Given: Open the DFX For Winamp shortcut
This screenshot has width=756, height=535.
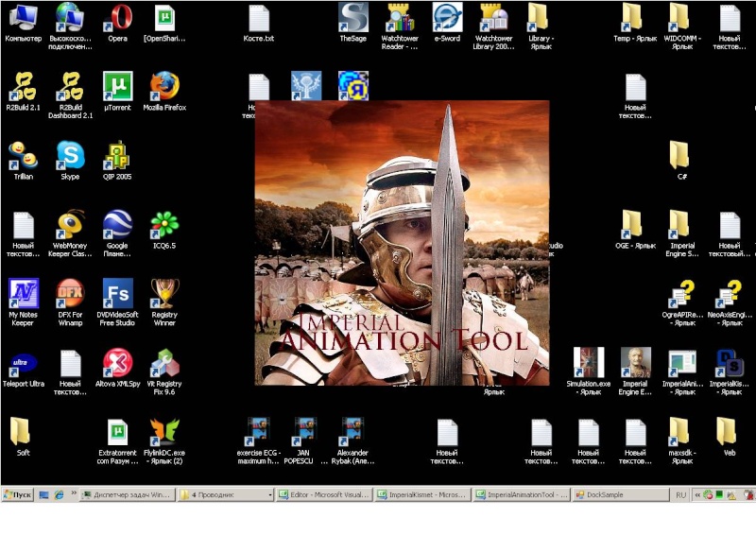Looking at the screenshot, I should pyautogui.click(x=70, y=302).
